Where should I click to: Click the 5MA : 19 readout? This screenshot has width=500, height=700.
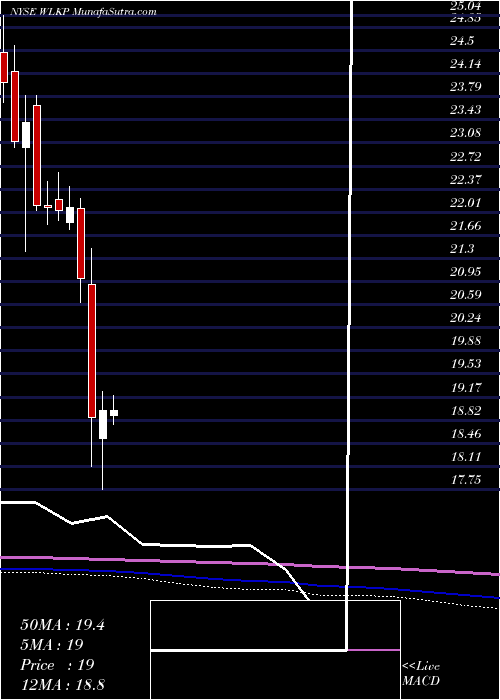[52, 645]
